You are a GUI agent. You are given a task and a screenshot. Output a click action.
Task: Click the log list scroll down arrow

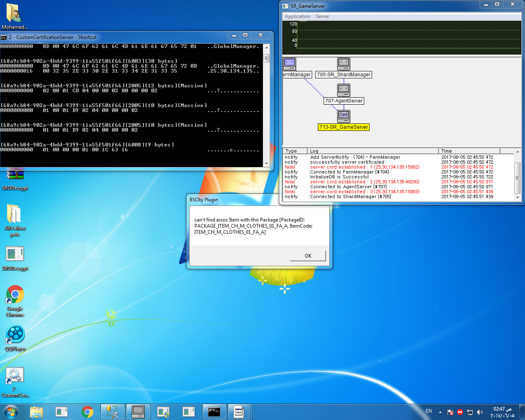pyautogui.click(x=518, y=197)
